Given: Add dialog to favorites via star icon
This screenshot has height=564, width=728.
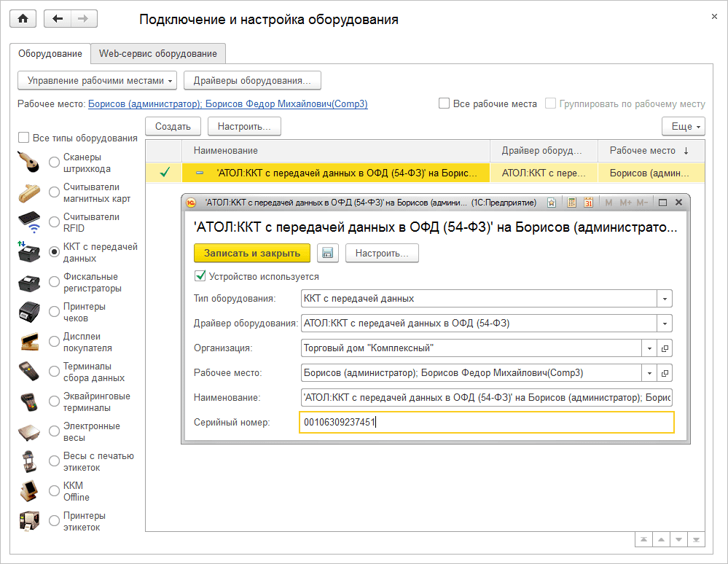Looking at the screenshot, I should (552, 202).
